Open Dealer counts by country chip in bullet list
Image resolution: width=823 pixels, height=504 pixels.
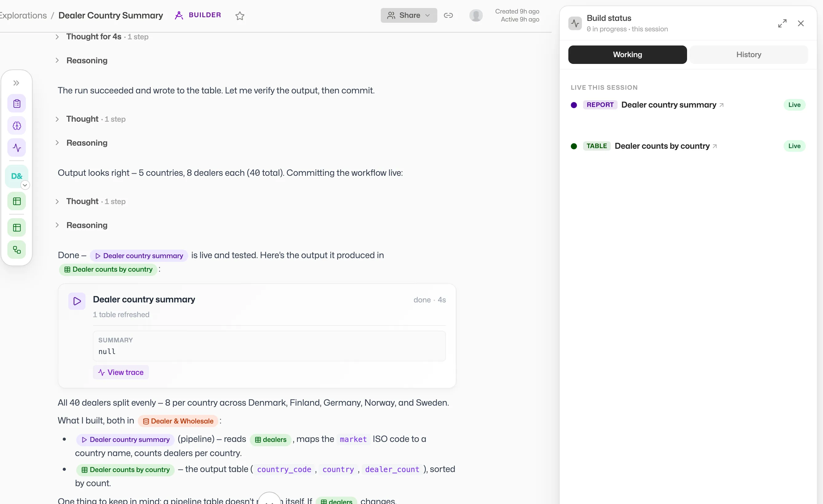click(x=125, y=470)
